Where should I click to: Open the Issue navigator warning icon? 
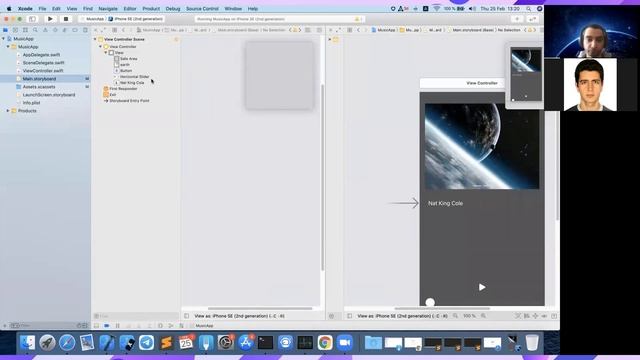pos(45,30)
